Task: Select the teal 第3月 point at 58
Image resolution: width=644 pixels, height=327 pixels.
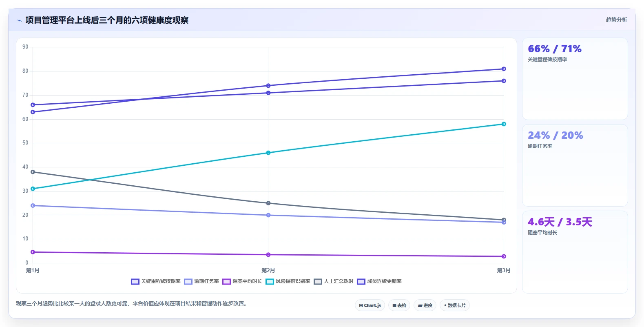Action: [x=504, y=124]
